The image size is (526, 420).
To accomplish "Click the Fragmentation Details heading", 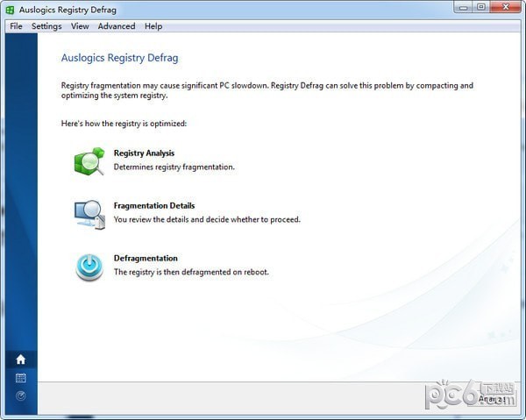I will coord(154,206).
